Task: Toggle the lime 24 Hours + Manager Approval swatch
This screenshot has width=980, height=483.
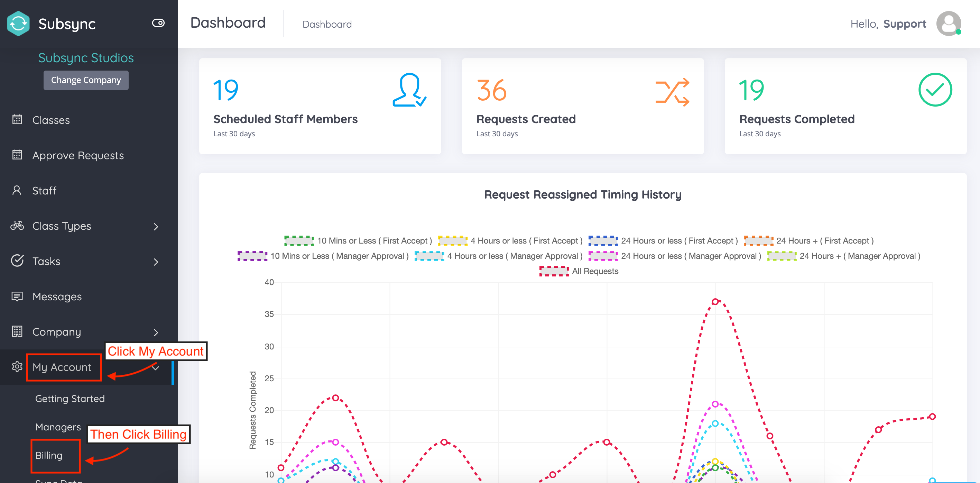Action: click(x=782, y=256)
